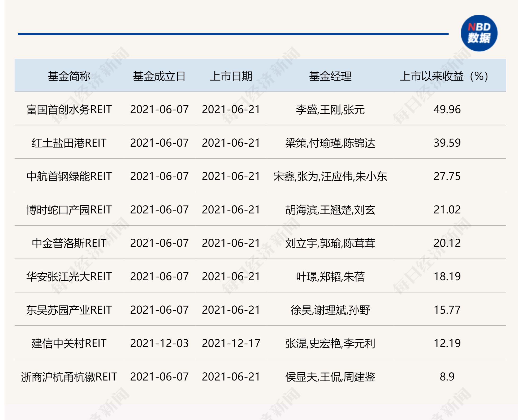This screenshot has width=518, height=420.
Task: Click the 基金简称 column header
Action: click(69, 76)
